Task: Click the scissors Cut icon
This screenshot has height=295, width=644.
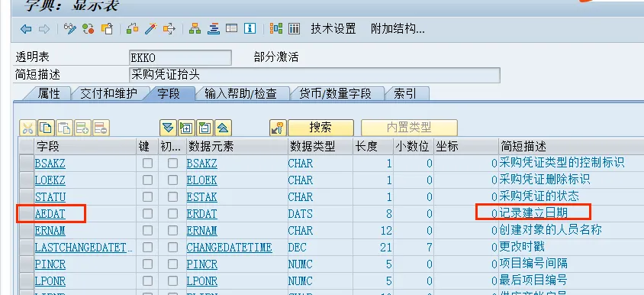Action: (x=27, y=128)
